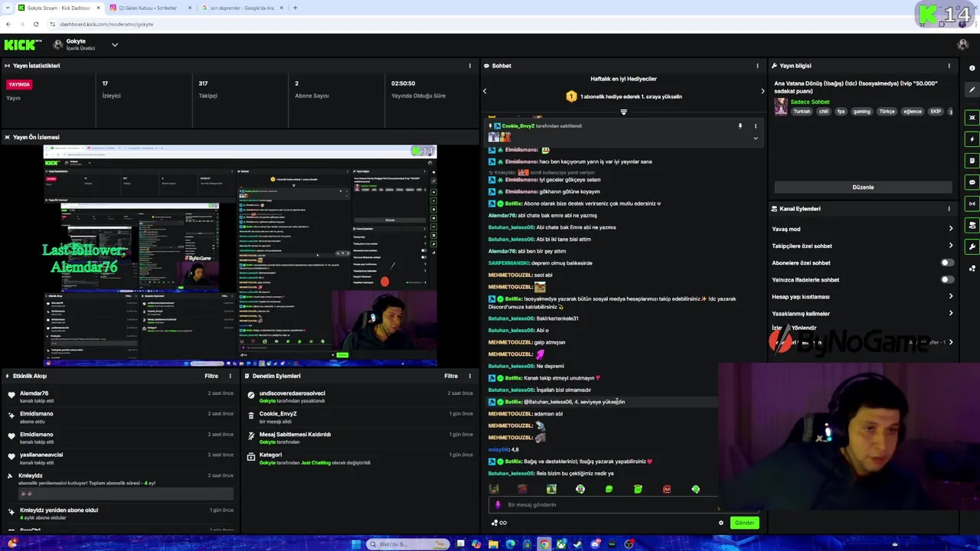980x551 pixels.
Task: Open File Explorer from the Windows taskbar
Action: click(493, 544)
